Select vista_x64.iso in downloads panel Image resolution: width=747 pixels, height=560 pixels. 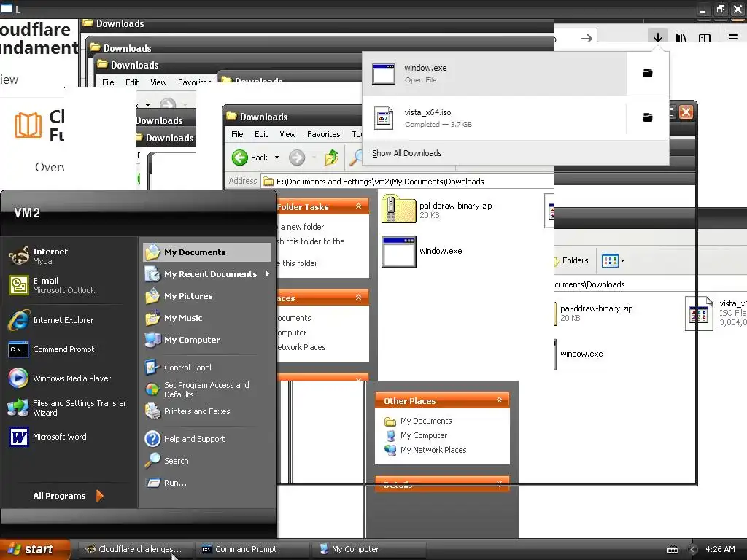coord(495,117)
